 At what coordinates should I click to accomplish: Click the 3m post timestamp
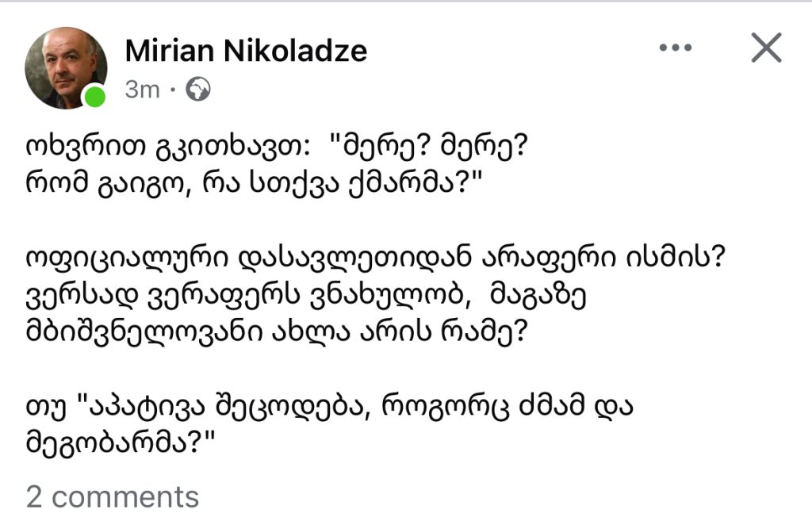(x=142, y=90)
